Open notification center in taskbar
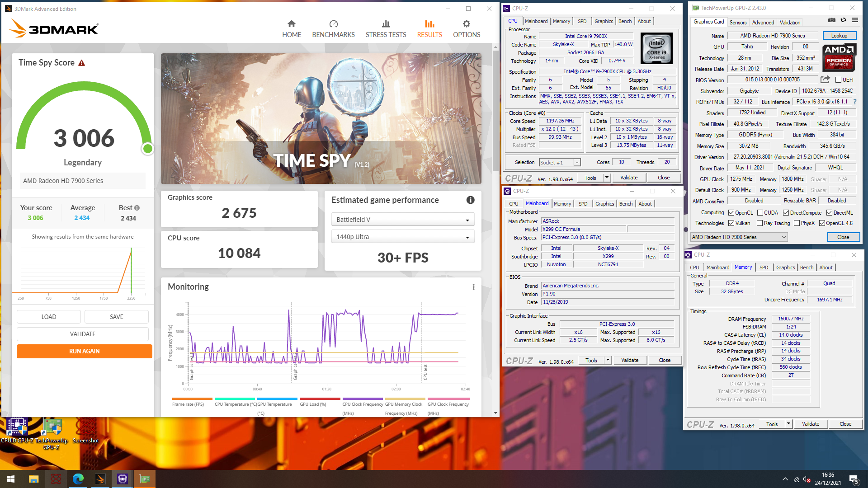The height and width of the screenshot is (488, 868). click(x=854, y=479)
